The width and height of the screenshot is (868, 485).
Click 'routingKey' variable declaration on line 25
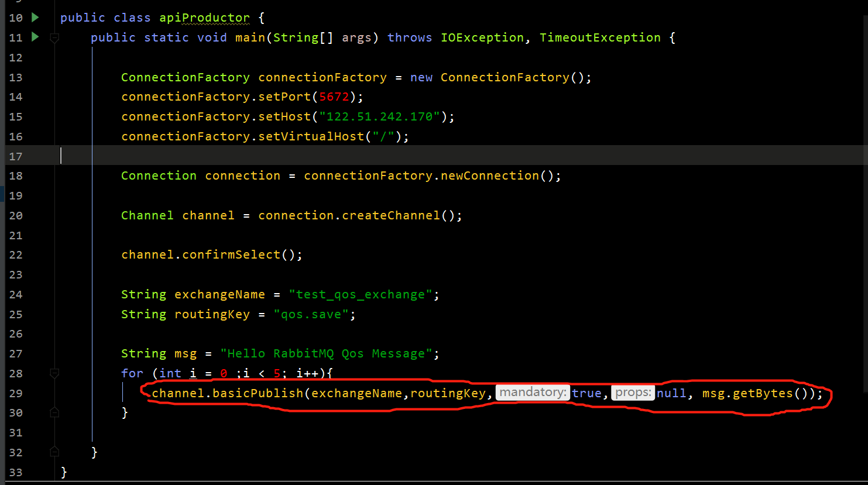212,314
